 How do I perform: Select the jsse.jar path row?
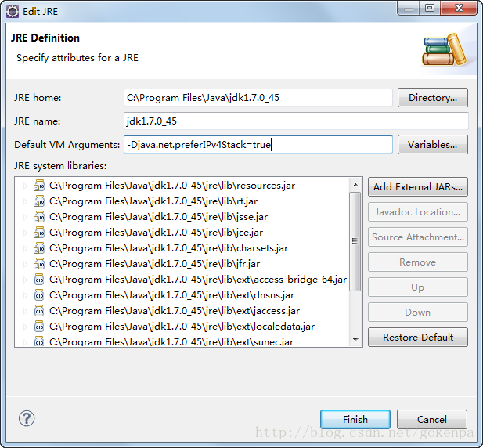click(x=158, y=217)
